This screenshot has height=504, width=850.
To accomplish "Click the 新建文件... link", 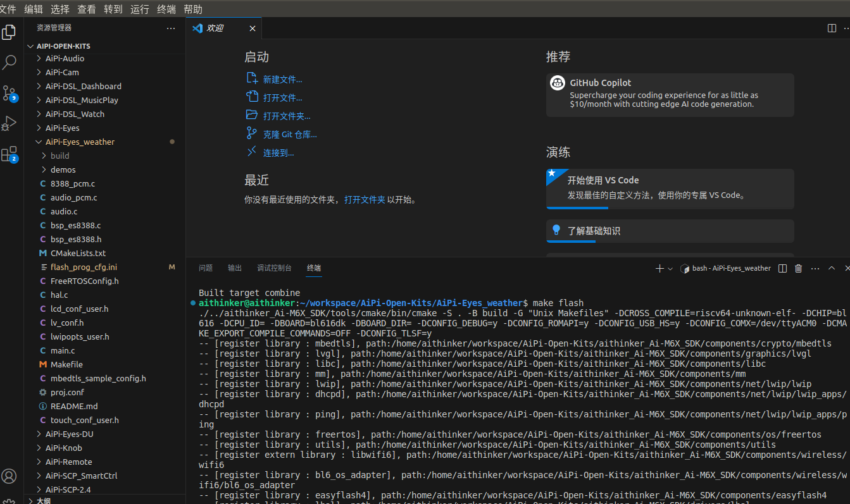I will pos(282,80).
